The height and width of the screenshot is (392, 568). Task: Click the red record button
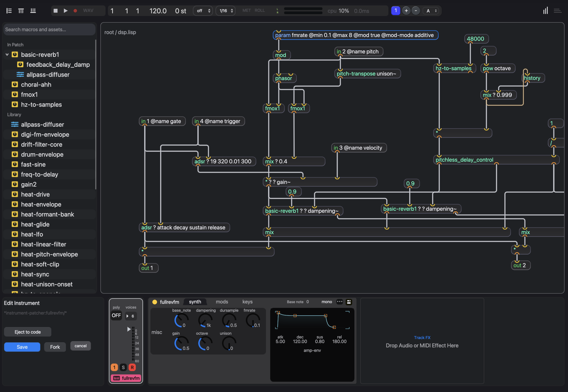tap(75, 10)
